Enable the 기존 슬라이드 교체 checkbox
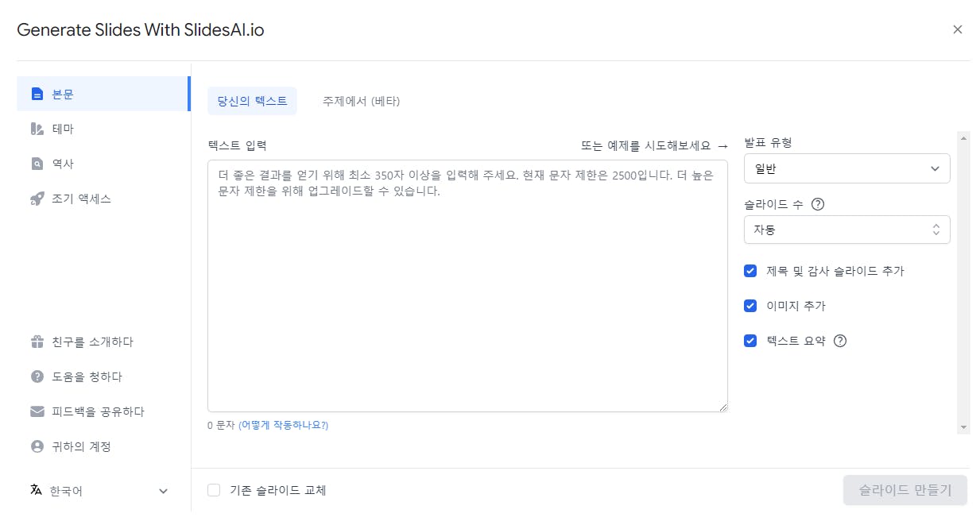 (x=214, y=490)
